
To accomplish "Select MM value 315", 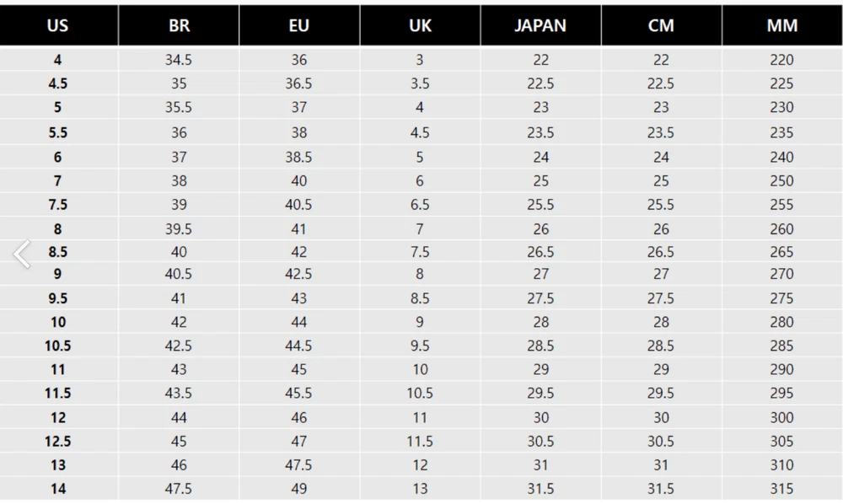I will pyautogui.click(x=781, y=489).
